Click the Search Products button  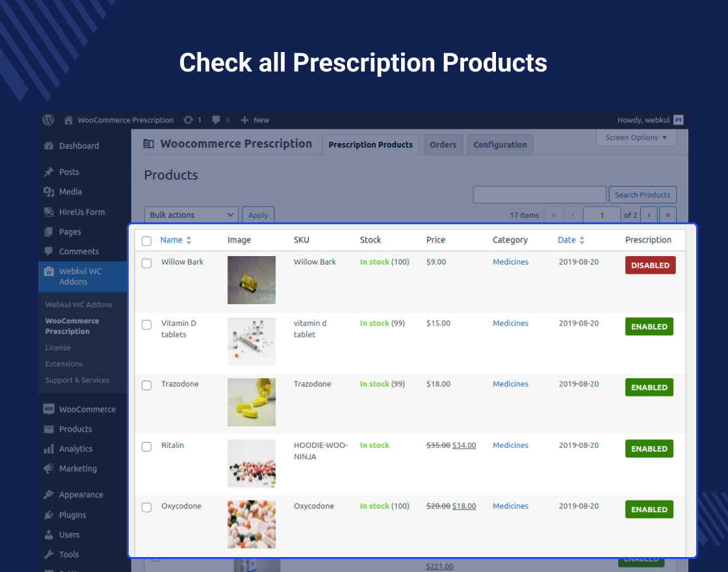(642, 194)
